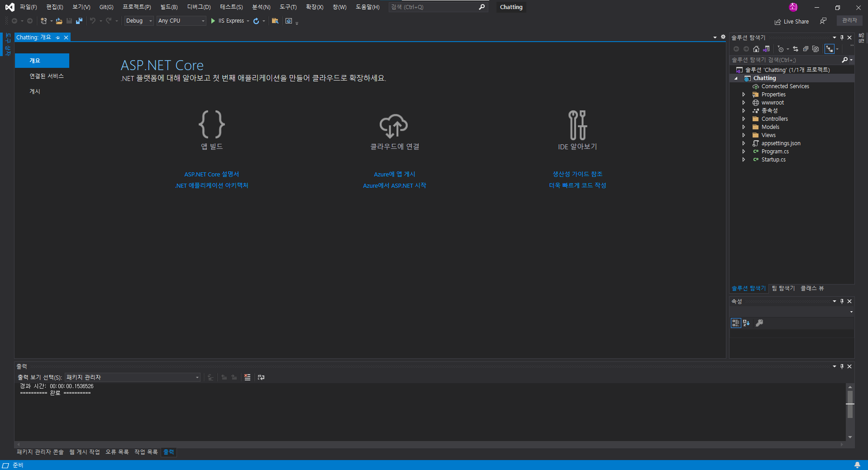Click Sync with Active Document icon

[x=796, y=49]
